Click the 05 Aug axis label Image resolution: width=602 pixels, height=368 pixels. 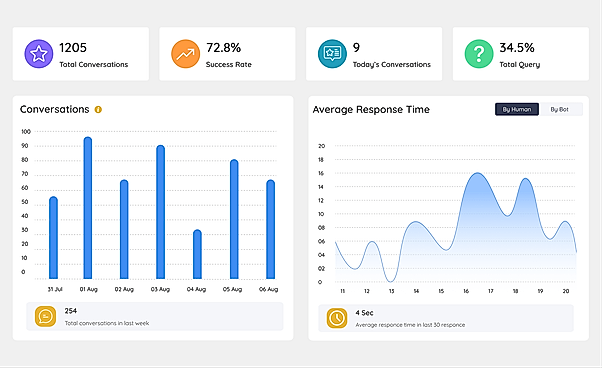[x=232, y=289]
